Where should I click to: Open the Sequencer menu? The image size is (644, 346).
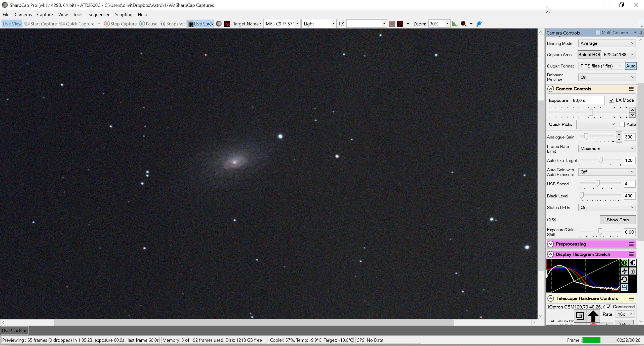[x=99, y=14]
